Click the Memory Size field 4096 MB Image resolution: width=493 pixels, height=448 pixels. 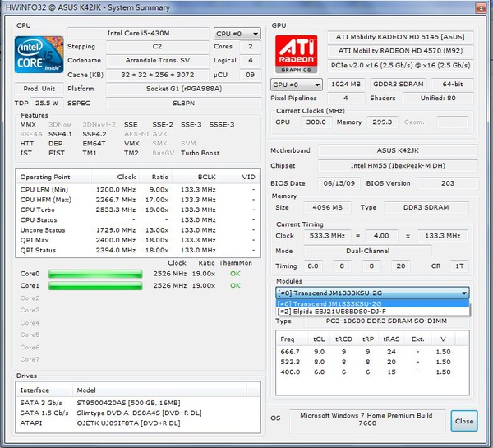click(x=327, y=207)
